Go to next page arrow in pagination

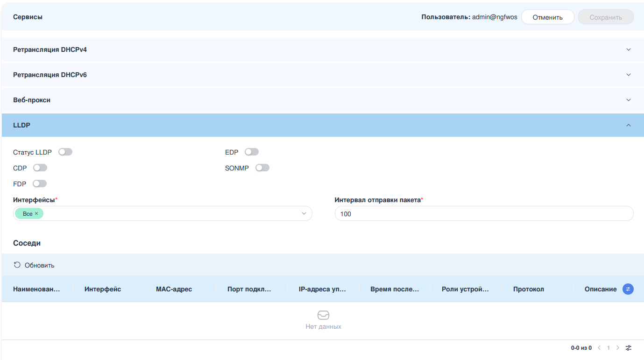tap(618, 348)
